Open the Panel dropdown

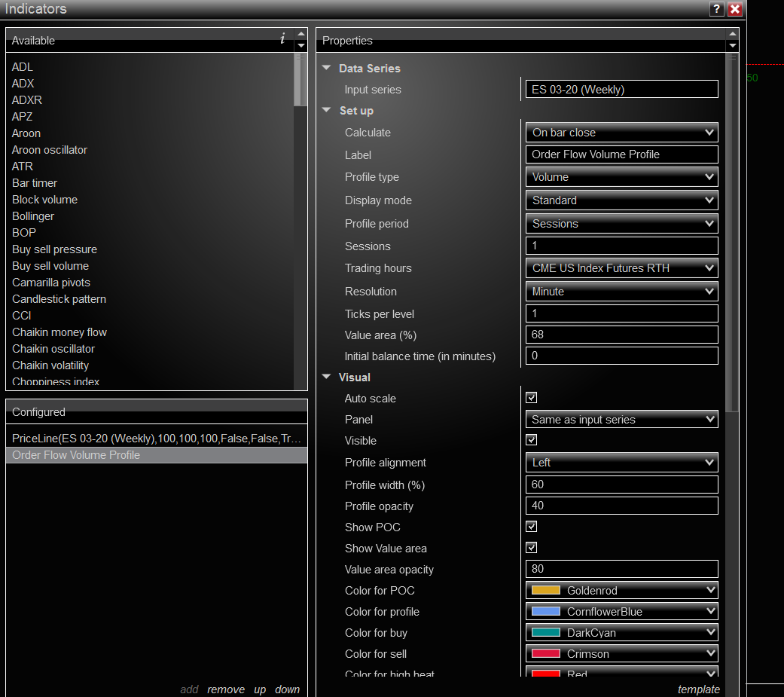click(x=621, y=419)
